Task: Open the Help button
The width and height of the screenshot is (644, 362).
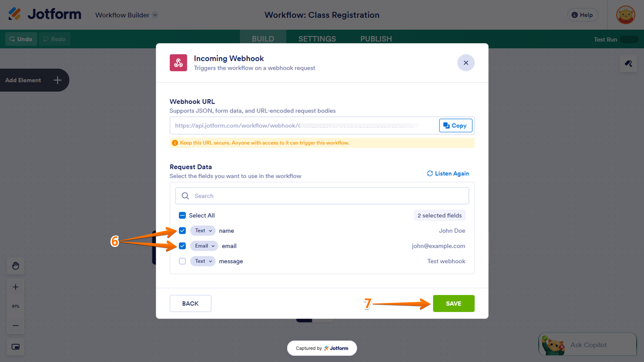Action: (582, 15)
